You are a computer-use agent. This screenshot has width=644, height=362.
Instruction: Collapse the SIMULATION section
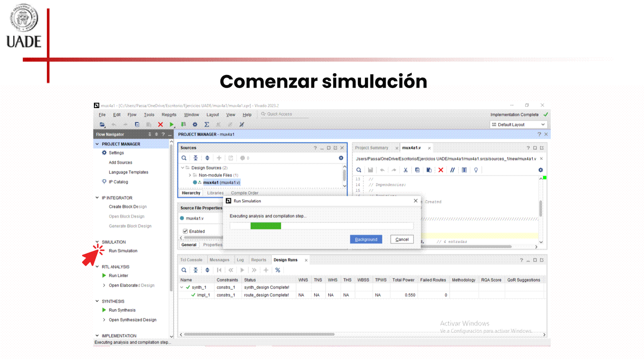click(x=97, y=242)
